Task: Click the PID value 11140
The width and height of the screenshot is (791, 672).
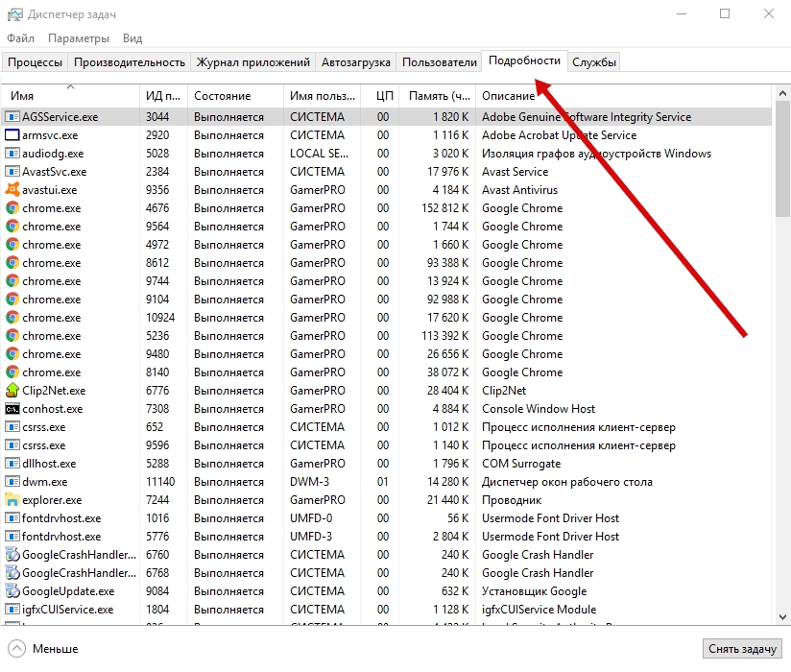Action: pos(160,482)
